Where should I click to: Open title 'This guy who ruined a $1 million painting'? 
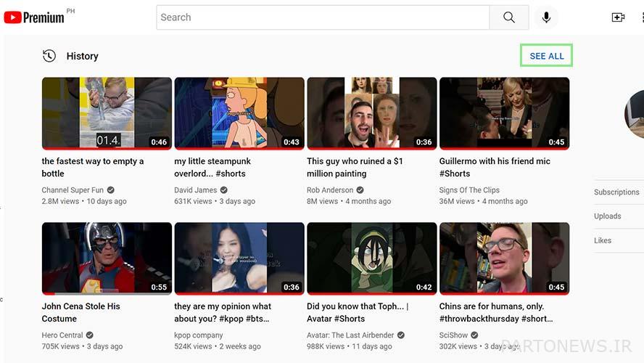click(355, 167)
